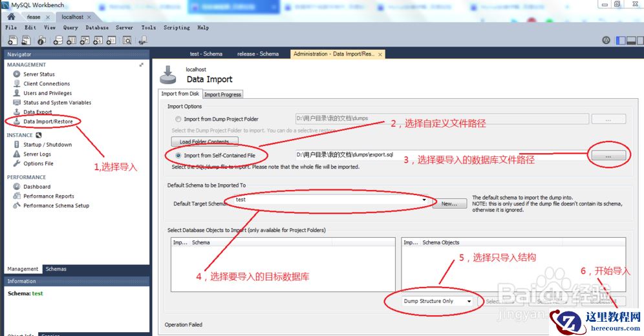Search table data toolbar icon

(127, 40)
